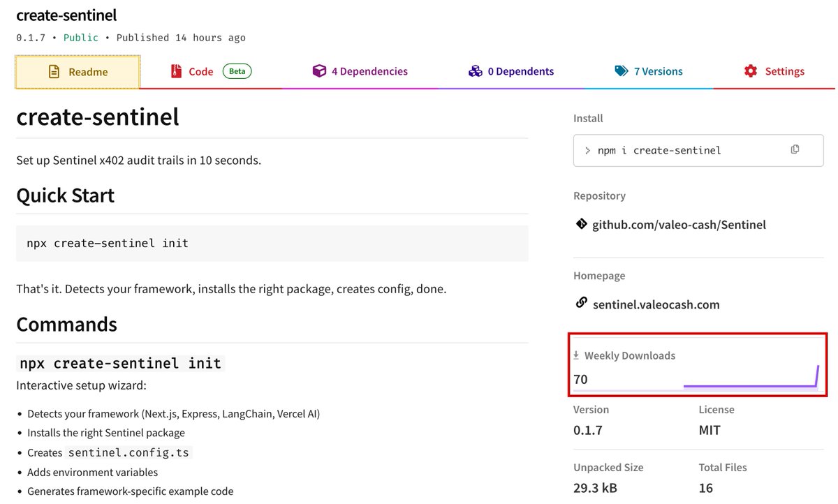Screen dimensions: 838x504
Task: Click the 'Detects your framework' bullet line
Action: [173, 414]
